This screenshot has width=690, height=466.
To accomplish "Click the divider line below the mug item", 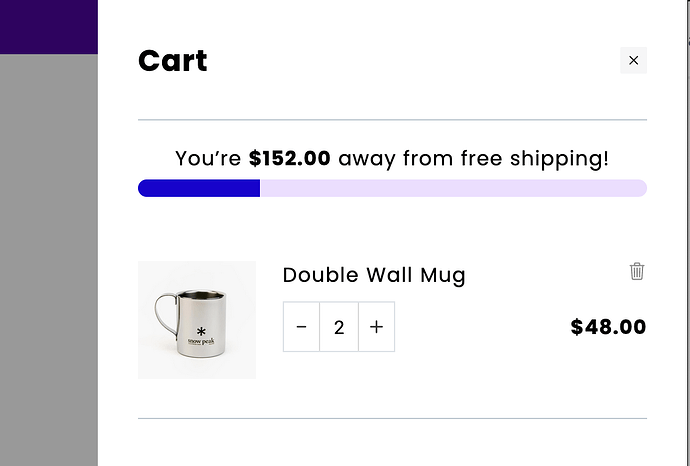I will tap(392, 418).
